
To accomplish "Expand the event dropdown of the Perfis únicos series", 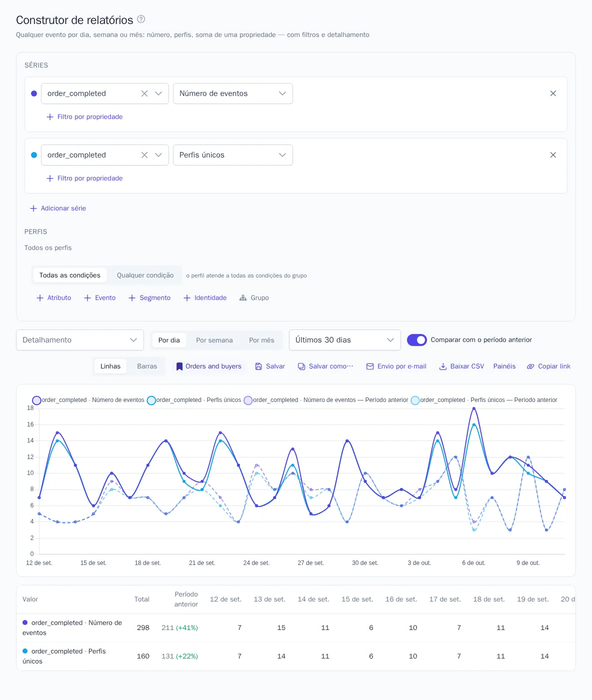I will click(158, 155).
